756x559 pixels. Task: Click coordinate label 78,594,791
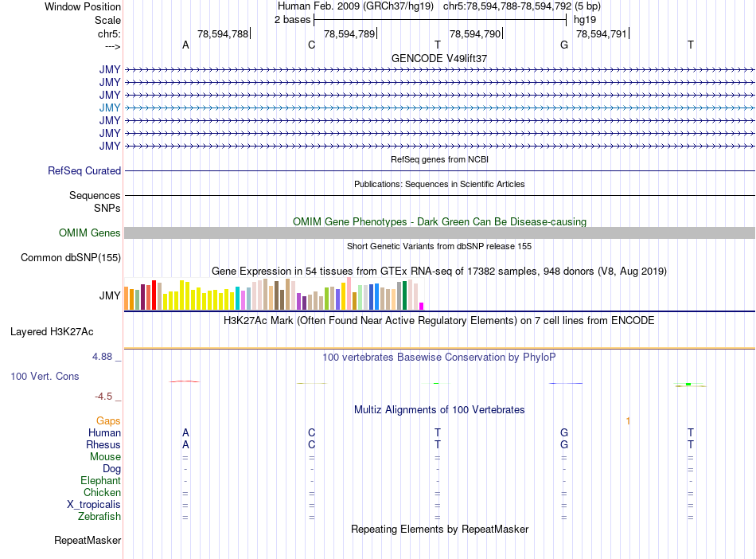tap(602, 33)
